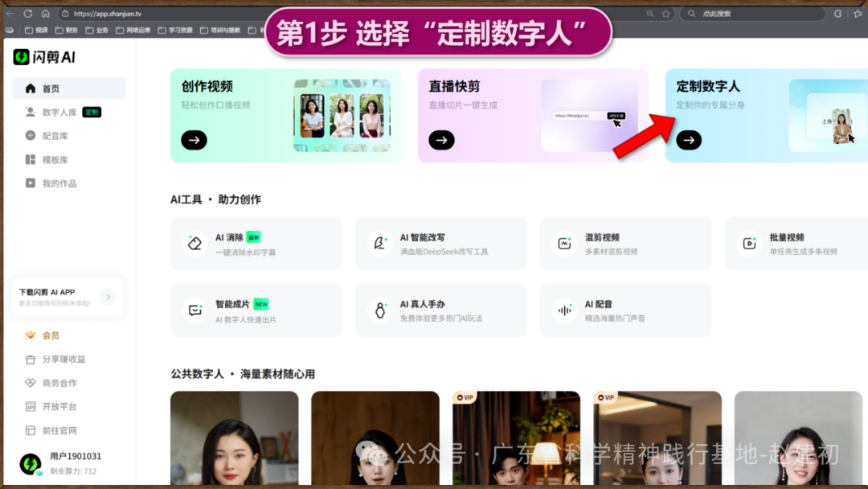868x489 pixels.
Task: Click the AI 真人手办 tool icon
Action: point(379,310)
